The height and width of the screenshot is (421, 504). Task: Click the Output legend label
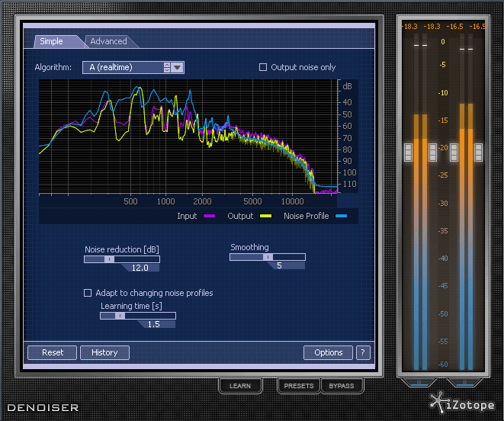tap(240, 216)
